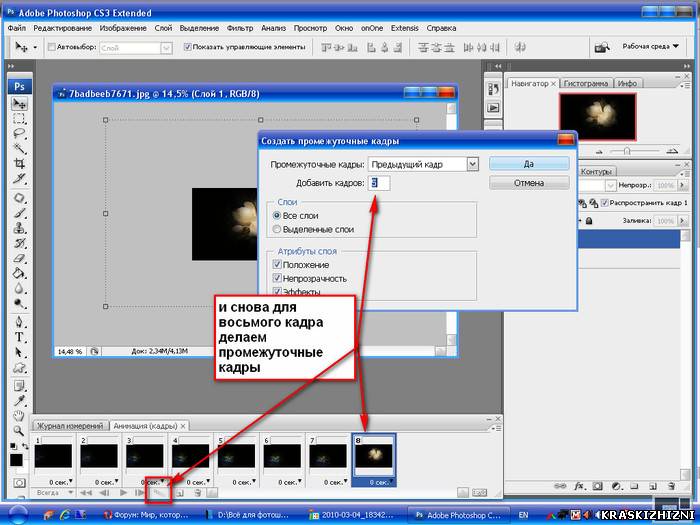The height and width of the screenshot is (525, 700).
Task: Duplicate the selected animation frame
Action: click(179, 493)
